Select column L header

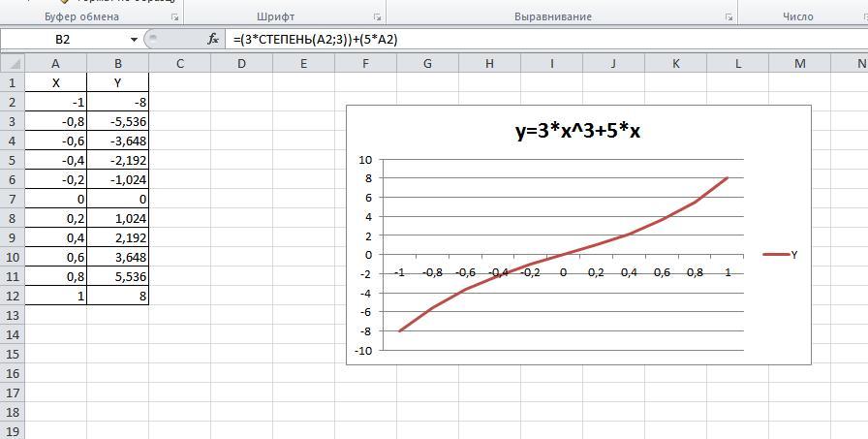tap(737, 64)
